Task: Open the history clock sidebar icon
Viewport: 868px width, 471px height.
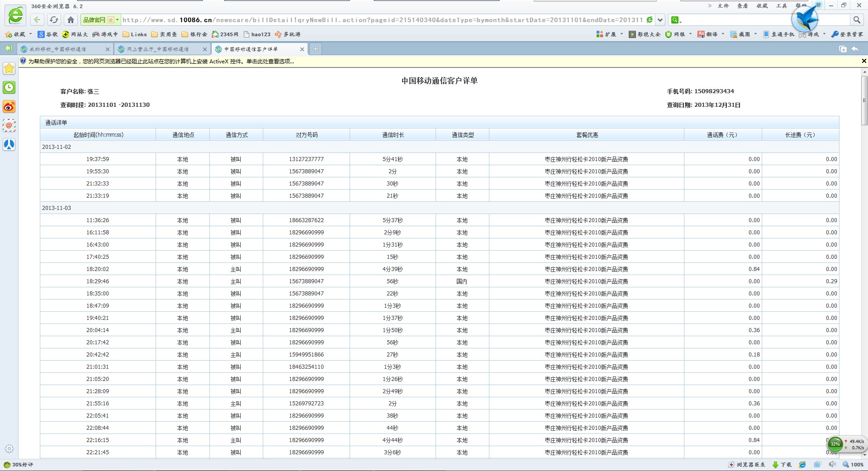Action: coord(9,87)
